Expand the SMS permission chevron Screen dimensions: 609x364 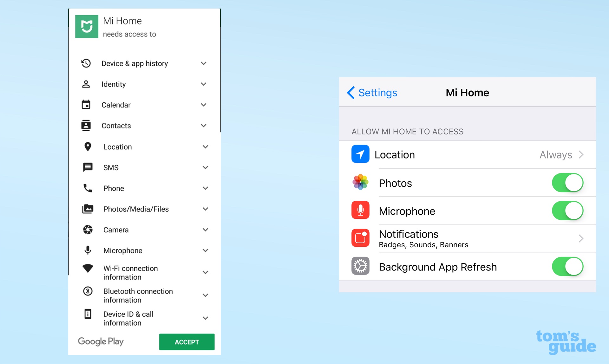(x=206, y=167)
